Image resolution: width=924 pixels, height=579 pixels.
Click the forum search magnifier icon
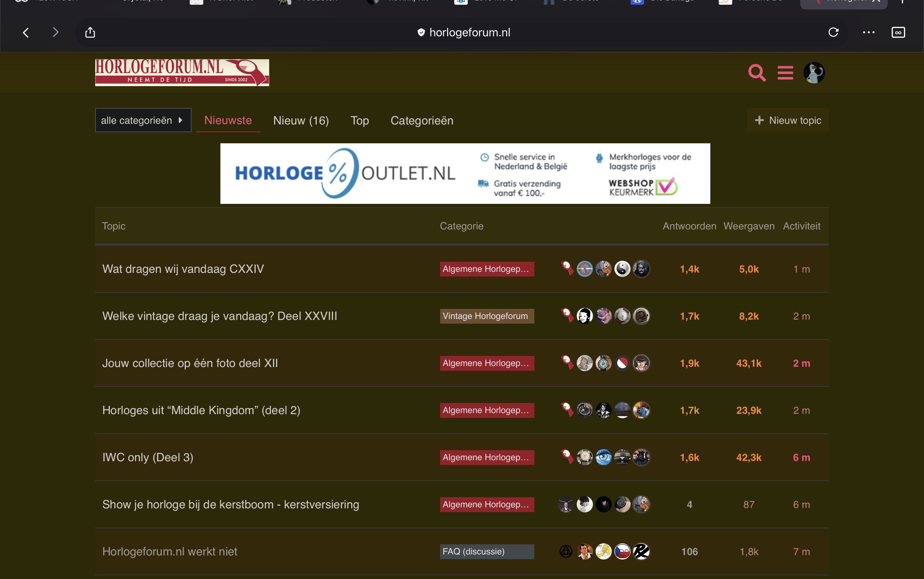coord(757,73)
